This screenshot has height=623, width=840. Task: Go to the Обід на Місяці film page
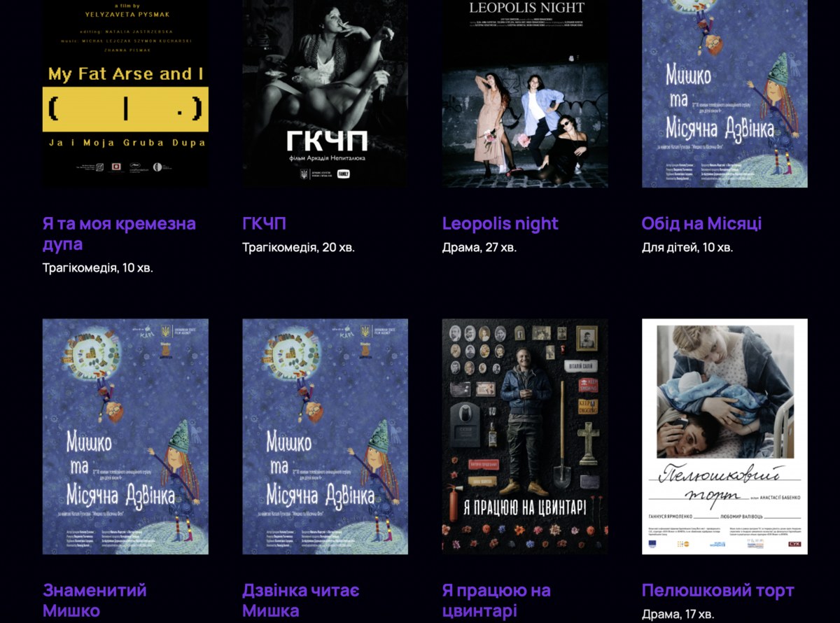click(701, 224)
